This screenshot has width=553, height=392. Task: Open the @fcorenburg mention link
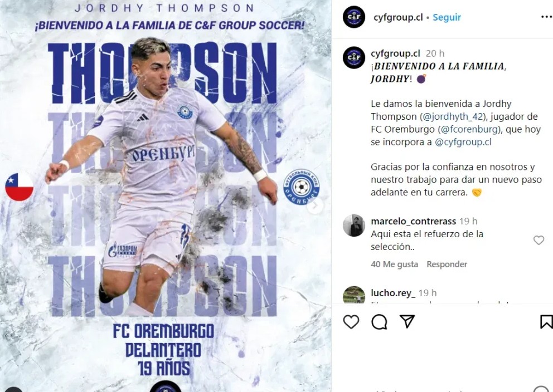pyautogui.click(x=469, y=129)
